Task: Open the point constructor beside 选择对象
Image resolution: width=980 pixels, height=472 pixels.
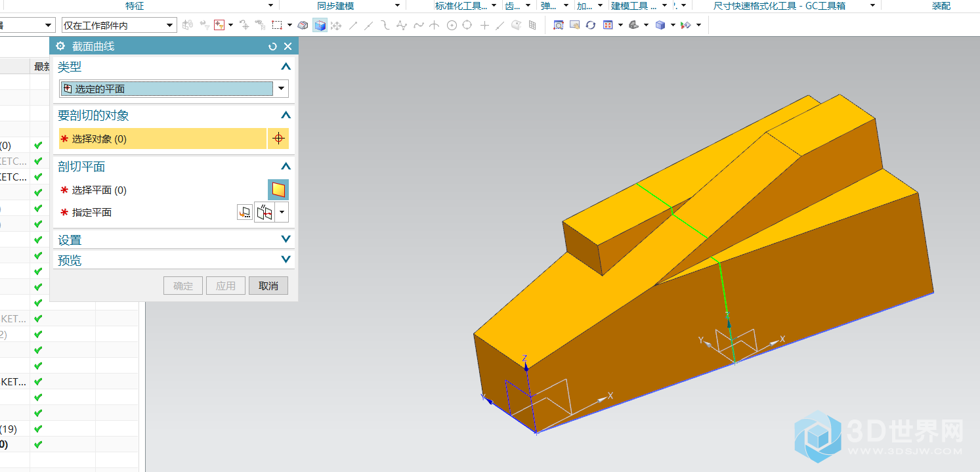Action: (x=278, y=139)
